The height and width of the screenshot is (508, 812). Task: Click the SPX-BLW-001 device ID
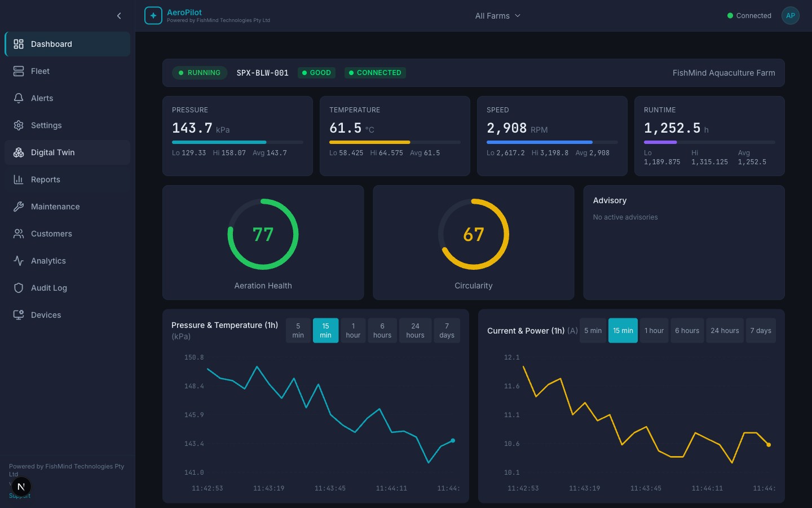(x=263, y=73)
